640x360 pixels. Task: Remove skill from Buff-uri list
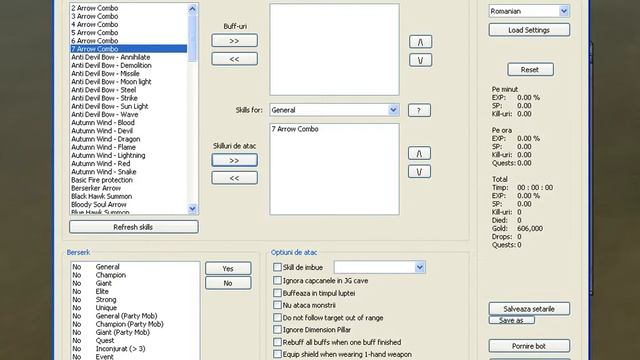234,59
